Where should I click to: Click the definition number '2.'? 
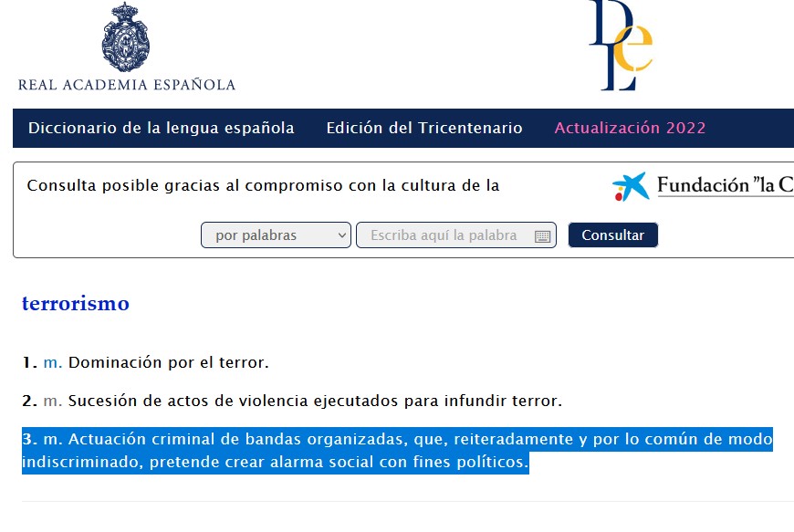[30, 401]
